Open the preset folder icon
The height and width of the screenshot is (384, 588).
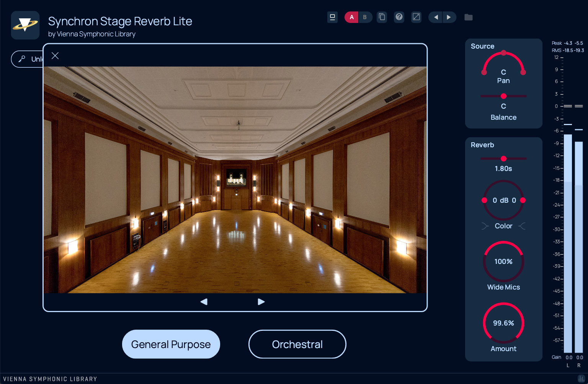pyautogui.click(x=468, y=17)
